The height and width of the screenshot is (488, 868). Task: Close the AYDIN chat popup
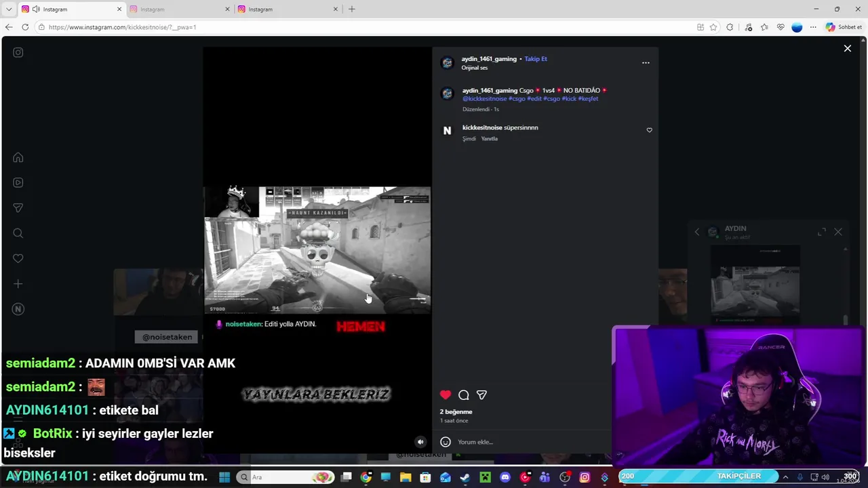(x=838, y=232)
